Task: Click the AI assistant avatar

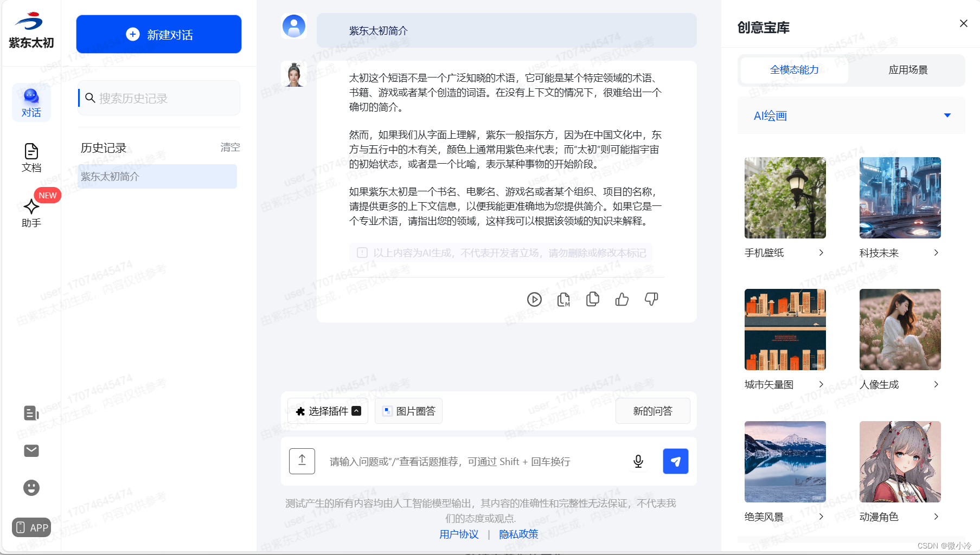Action: (x=294, y=74)
